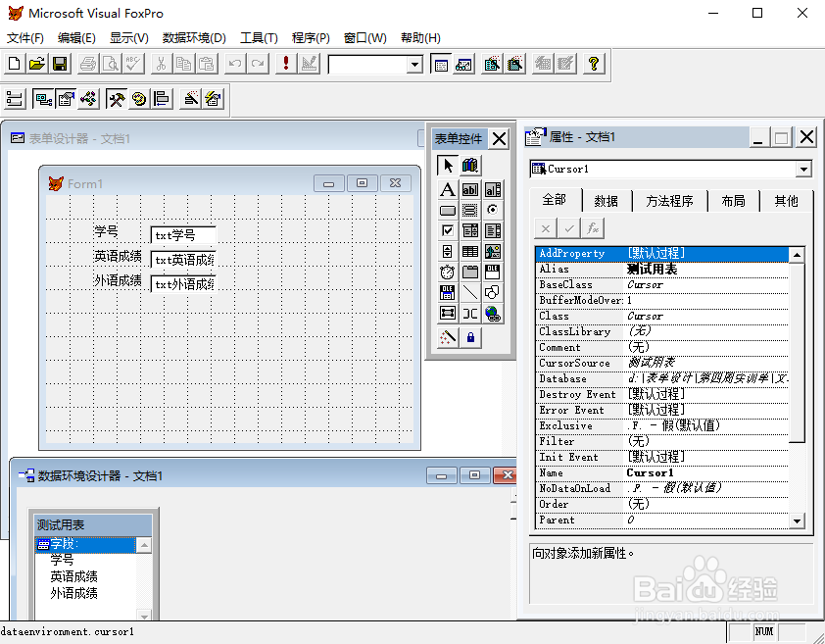
Task: Toggle the Form Controls toolbar hammer button
Action: coord(116,98)
